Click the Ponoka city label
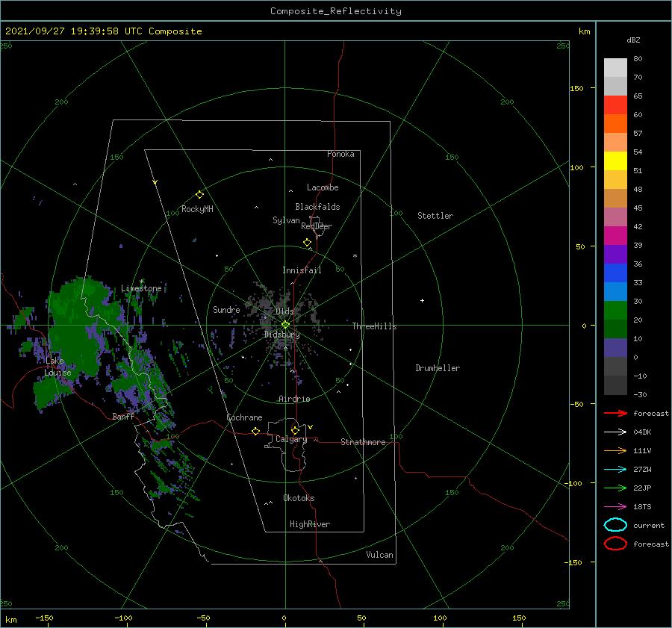Viewport: 672px width, 628px height. (x=340, y=154)
